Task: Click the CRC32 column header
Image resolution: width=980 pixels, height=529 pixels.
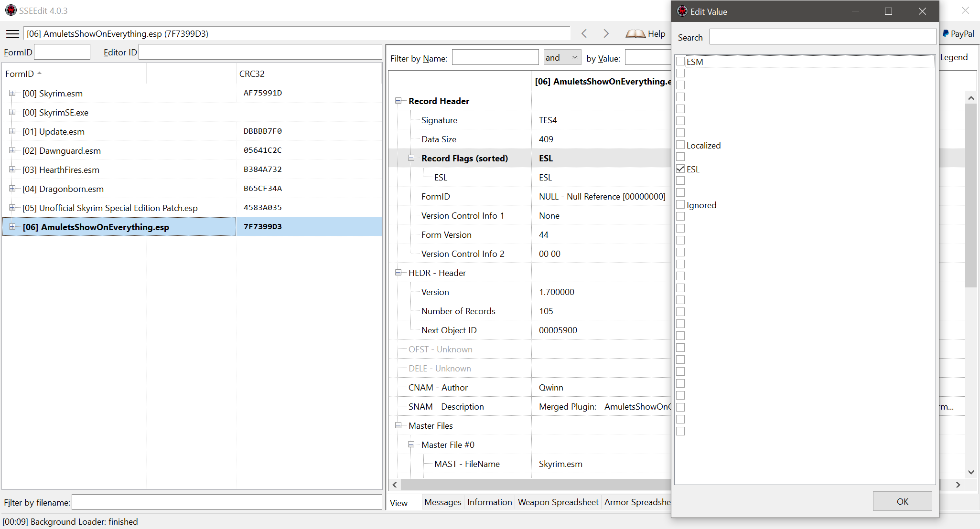Action: click(309, 74)
